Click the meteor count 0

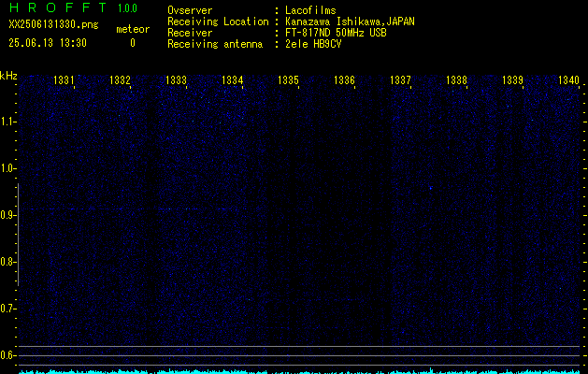[133, 43]
